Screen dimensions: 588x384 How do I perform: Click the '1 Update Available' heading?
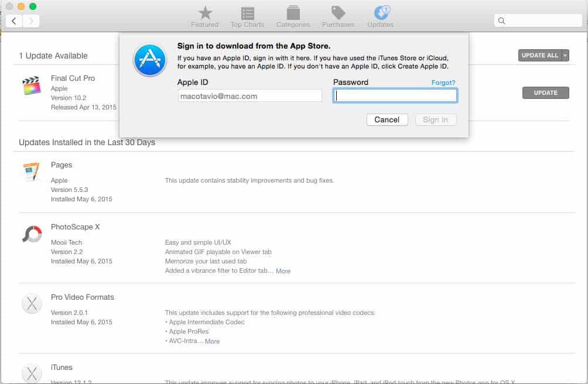[53, 56]
